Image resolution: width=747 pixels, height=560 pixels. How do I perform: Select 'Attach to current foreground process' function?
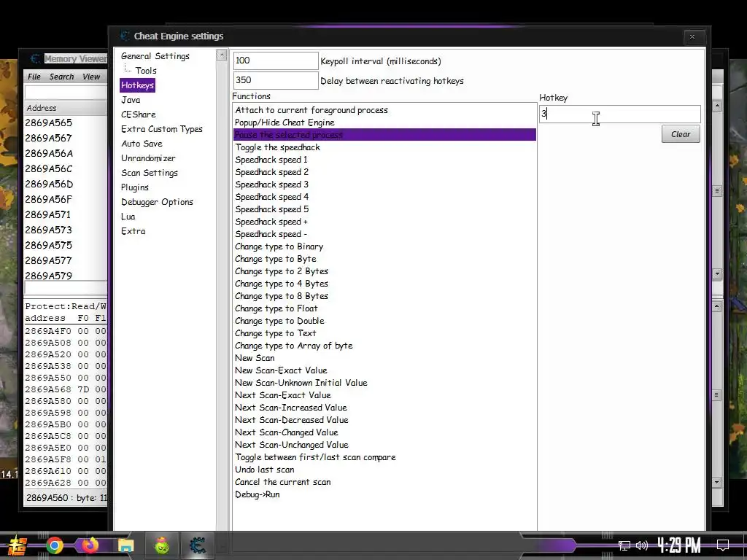tap(384, 110)
